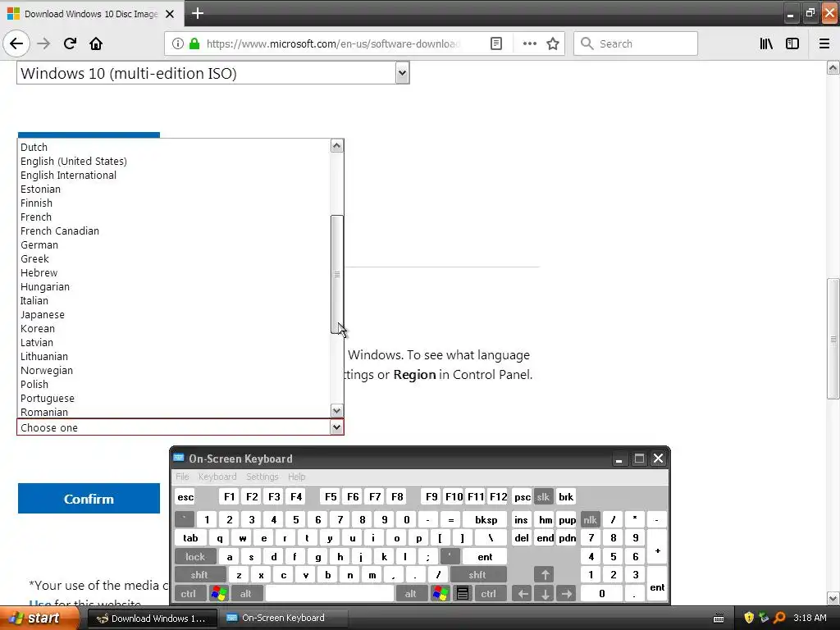Click the bksp key on keyboard
Screen dimensions: 840x630
coord(486,519)
